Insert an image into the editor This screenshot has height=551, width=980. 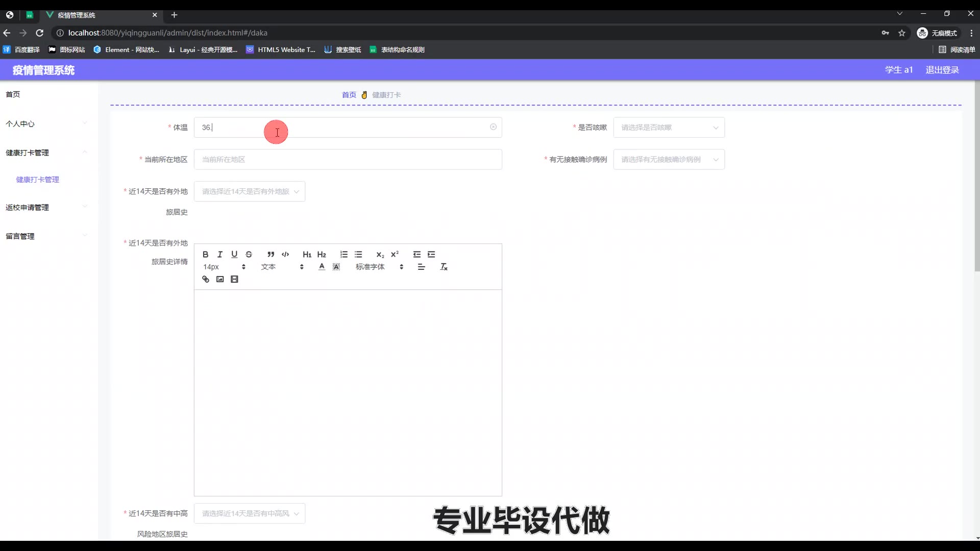[x=220, y=279]
